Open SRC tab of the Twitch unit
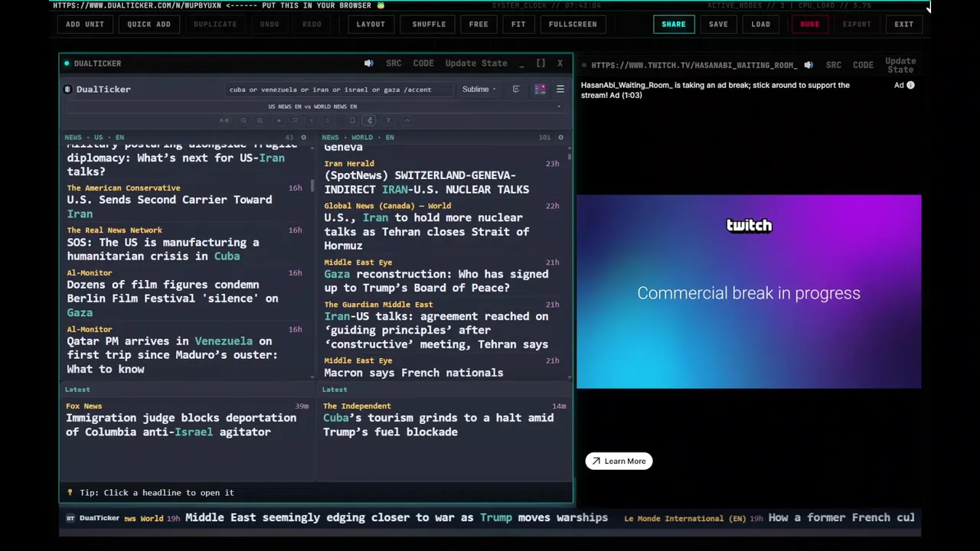The height and width of the screenshot is (551, 980). [x=834, y=65]
